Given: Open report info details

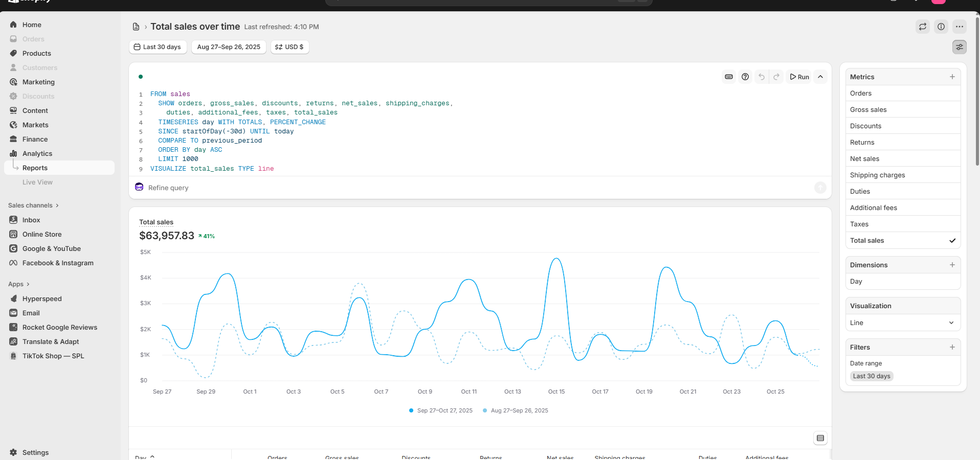Looking at the screenshot, I should tap(941, 27).
